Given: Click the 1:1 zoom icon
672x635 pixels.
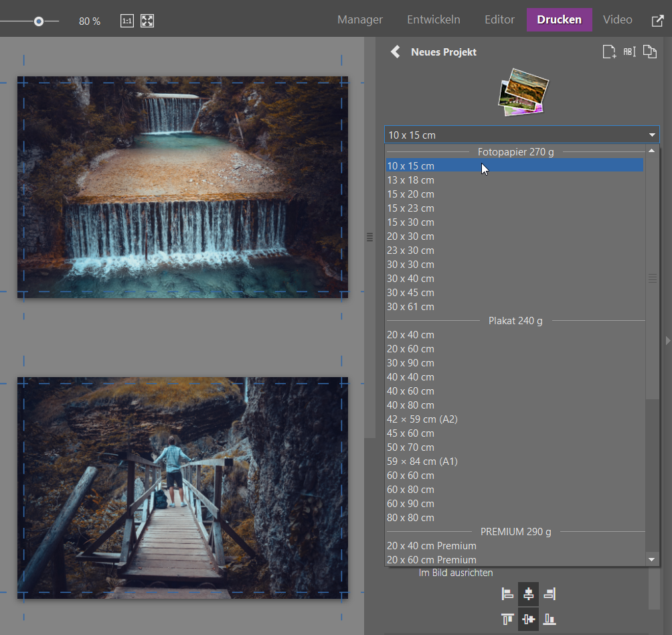Looking at the screenshot, I should 127,21.
